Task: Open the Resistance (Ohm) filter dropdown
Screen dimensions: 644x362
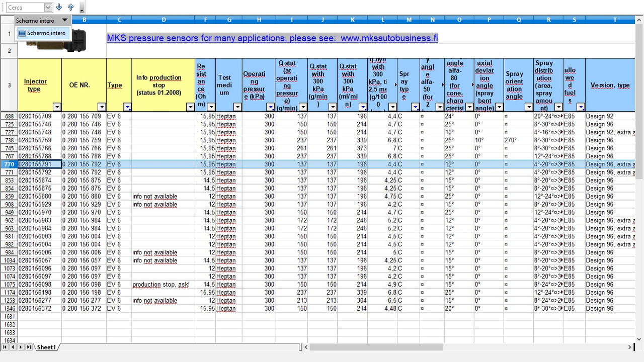Action: pyautogui.click(x=211, y=107)
